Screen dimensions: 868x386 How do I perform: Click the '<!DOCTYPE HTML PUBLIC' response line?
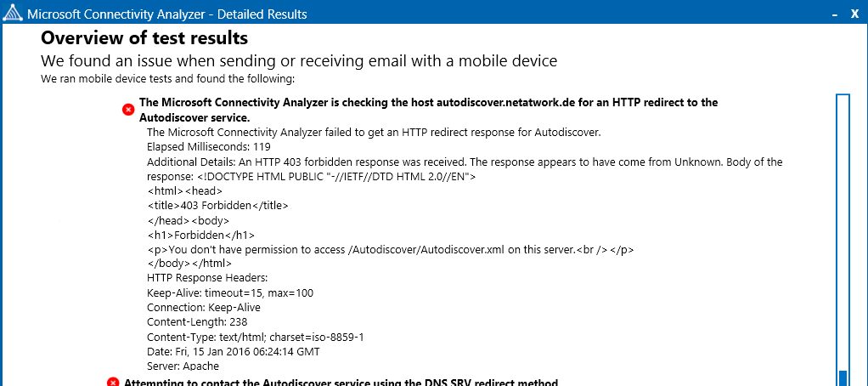[312, 177]
